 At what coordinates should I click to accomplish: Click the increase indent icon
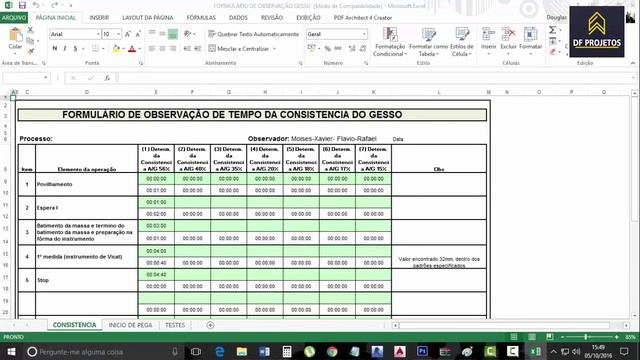click(x=198, y=49)
